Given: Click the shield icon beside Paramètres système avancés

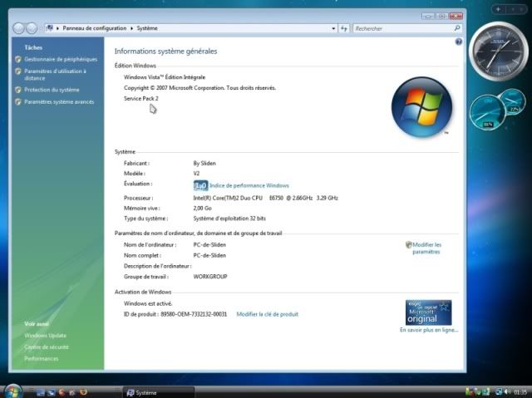Looking at the screenshot, I should [x=18, y=101].
